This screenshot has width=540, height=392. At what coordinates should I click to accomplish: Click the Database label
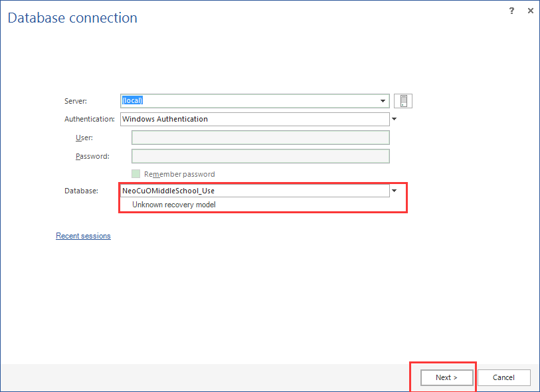[x=82, y=191]
